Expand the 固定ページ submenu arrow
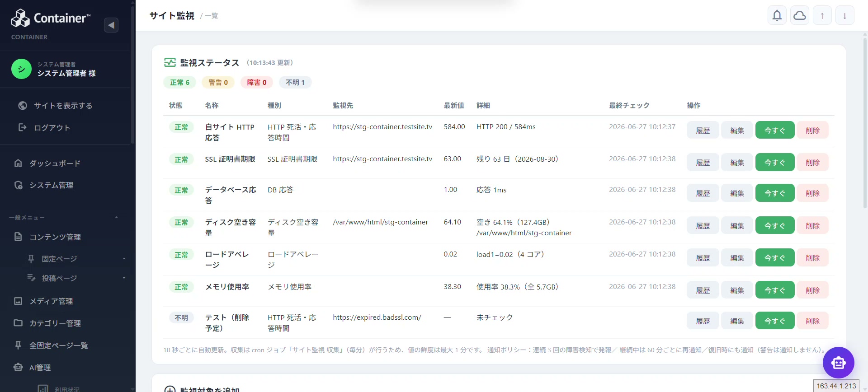This screenshot has height=392, width=868. click(124, 259)
